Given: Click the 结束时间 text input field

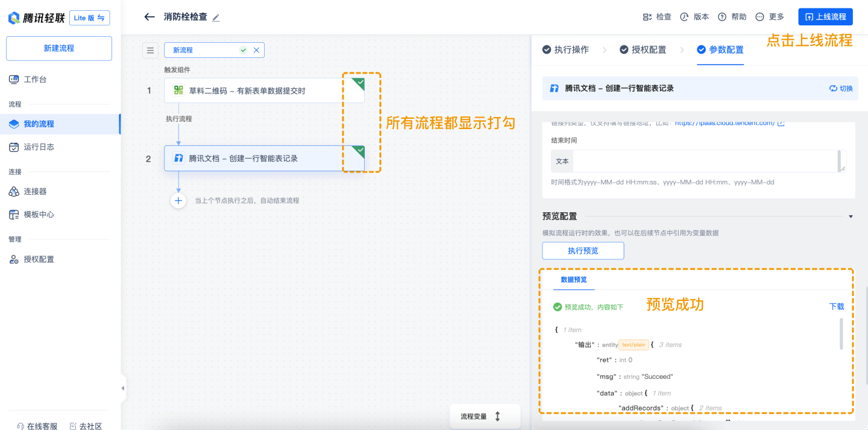Looking at the screenshot, I should click(x=706, y=161).
